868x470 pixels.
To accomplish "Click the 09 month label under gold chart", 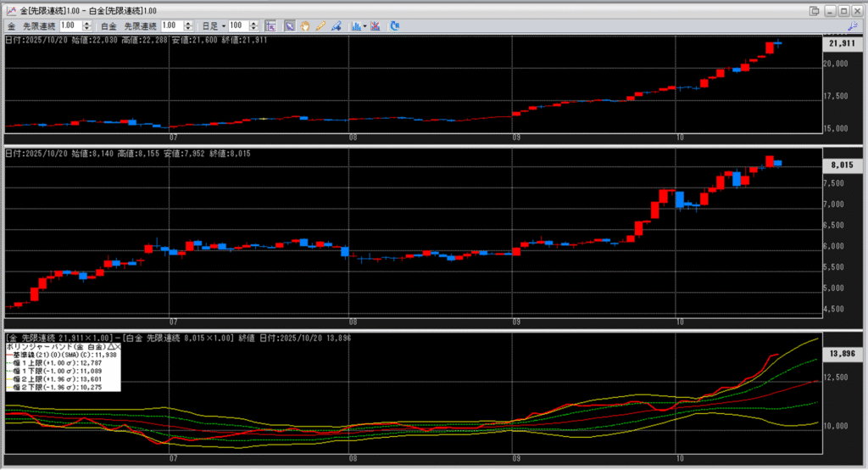I will pyautogui.click(x=516, y=137).
